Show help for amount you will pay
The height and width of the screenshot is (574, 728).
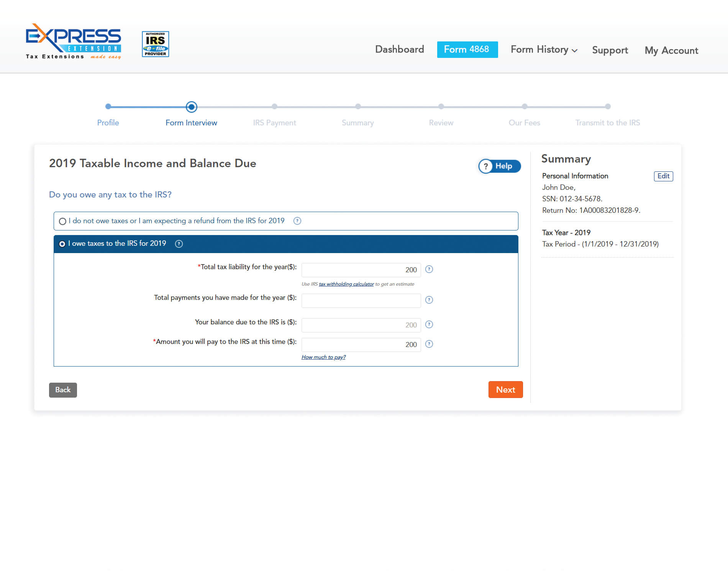coord(429,344)
